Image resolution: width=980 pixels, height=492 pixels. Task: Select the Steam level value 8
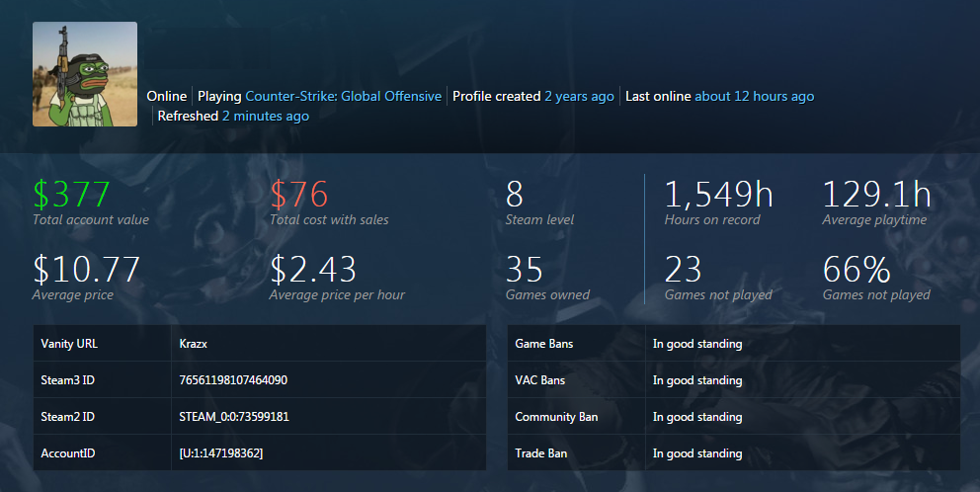(x=515, y=195)
